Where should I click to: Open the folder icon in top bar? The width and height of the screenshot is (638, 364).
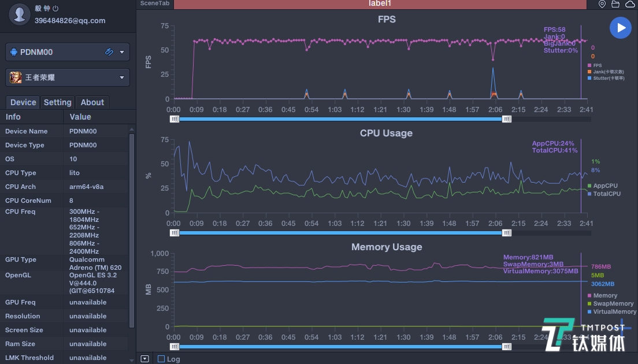click(x=615, y=4)
